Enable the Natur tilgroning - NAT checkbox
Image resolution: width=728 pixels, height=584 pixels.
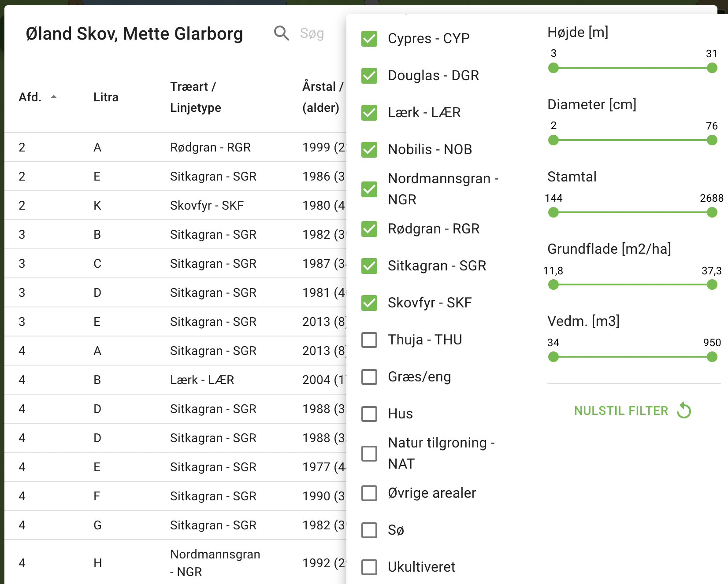[x=369, y=453]
